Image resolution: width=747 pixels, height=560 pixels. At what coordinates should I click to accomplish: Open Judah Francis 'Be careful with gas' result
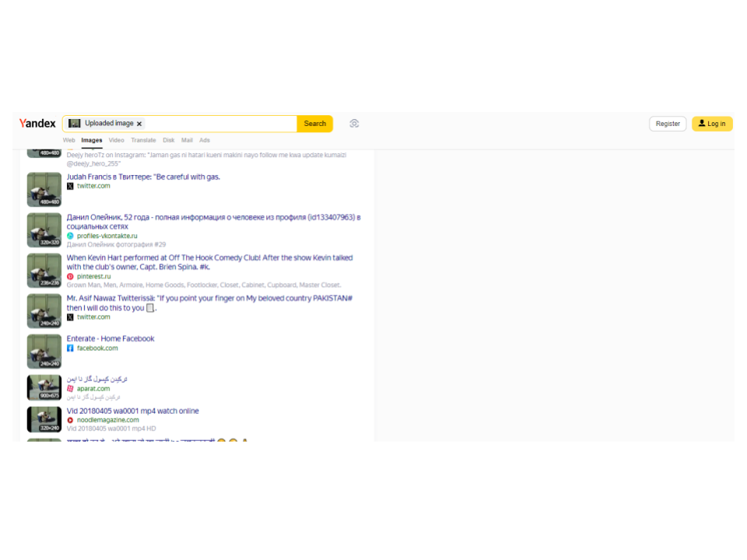click(x=143, y=177)
